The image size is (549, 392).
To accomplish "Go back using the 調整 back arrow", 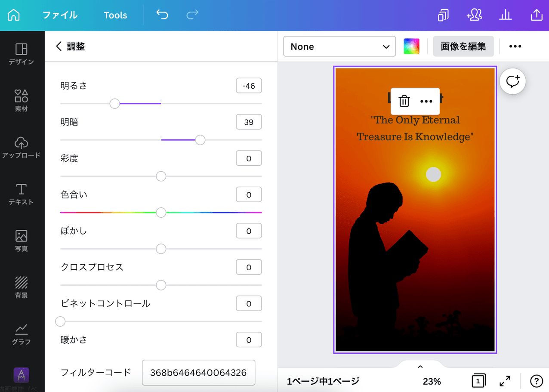I will click(59, 46).
